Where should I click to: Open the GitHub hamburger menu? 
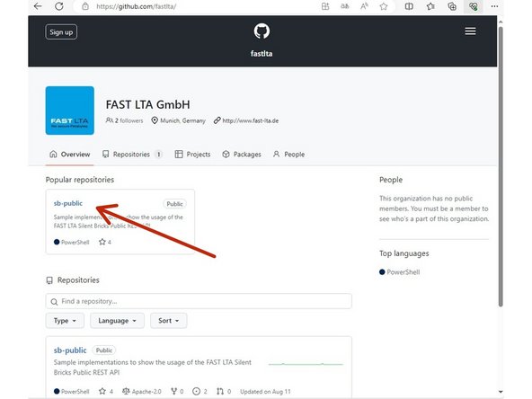click(470, 31)
